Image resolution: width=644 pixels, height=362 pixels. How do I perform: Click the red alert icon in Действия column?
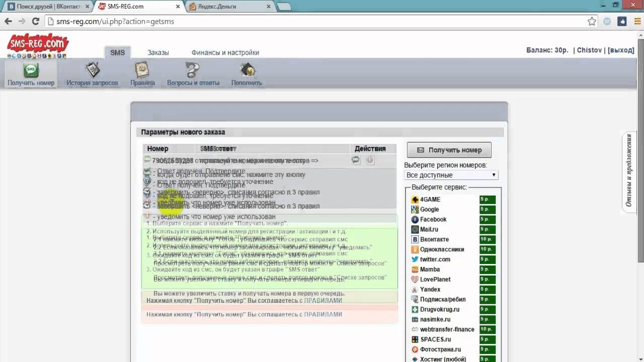(370, 160)
